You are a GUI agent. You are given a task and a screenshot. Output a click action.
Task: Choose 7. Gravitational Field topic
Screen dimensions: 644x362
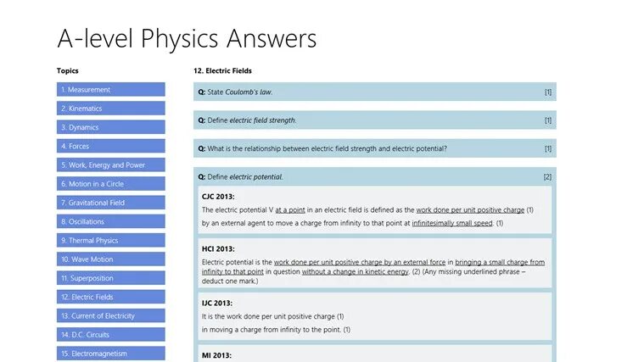click(x=111, y=203)
